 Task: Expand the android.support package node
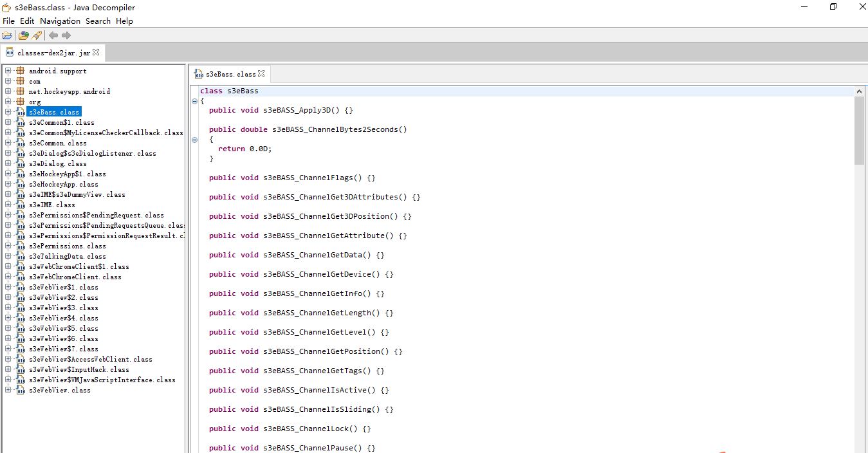pyautogui.click(x=8, y=71)
